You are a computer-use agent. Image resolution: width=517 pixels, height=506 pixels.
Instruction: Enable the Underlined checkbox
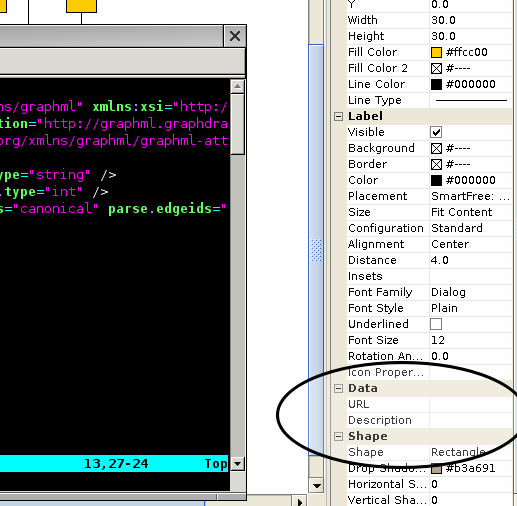tap(436, 324)
